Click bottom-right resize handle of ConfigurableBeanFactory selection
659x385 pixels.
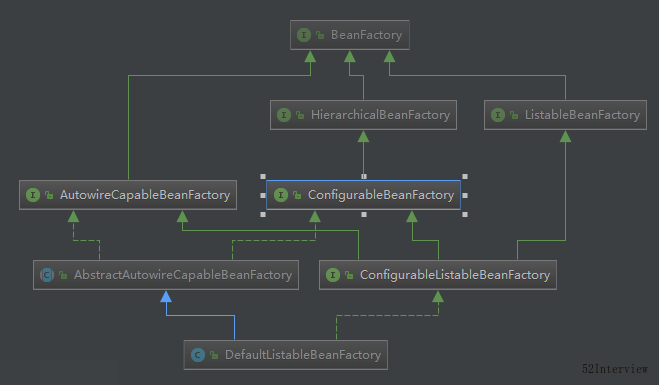click(465, 214)
